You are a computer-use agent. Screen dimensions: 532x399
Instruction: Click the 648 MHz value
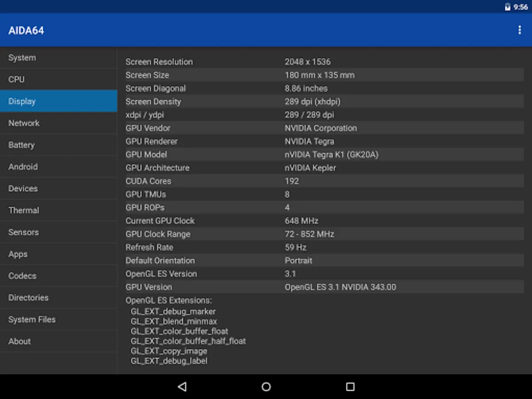tap(301, 221)
